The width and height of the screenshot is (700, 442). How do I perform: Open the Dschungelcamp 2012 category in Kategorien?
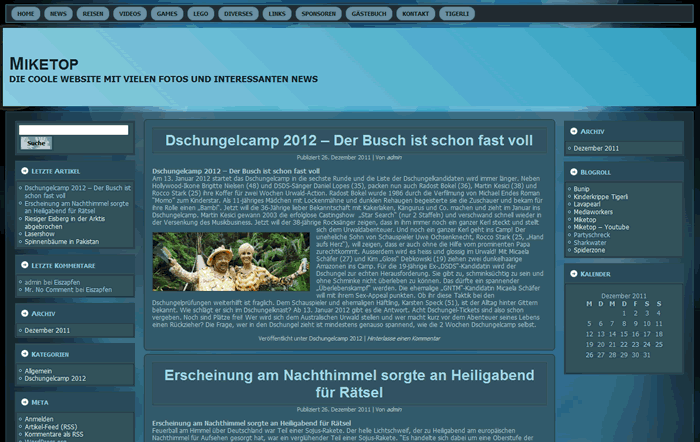[55, 379]
